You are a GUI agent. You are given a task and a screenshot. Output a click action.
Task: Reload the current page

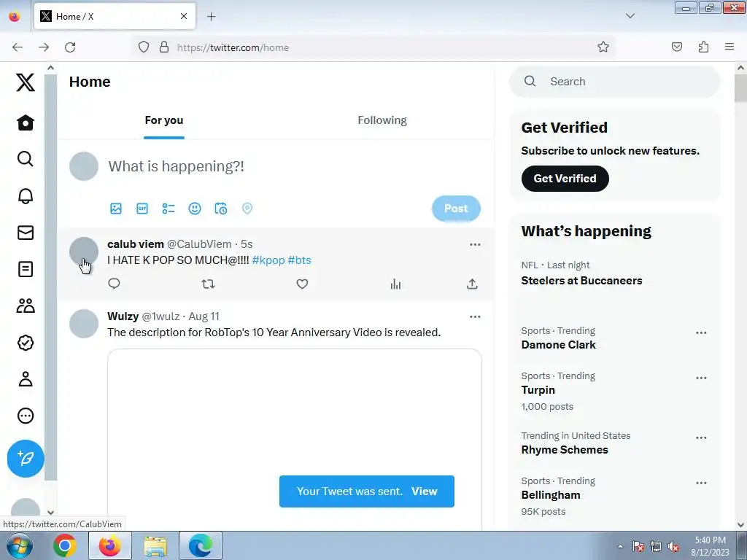pyautogui.click(x=70, y=47)
